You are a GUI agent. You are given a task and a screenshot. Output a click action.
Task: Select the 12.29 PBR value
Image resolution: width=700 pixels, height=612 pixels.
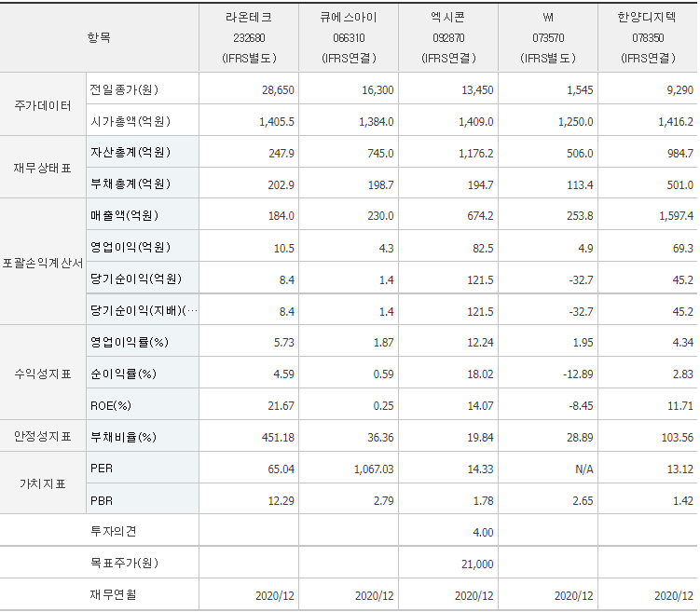(x=281, y=501)
